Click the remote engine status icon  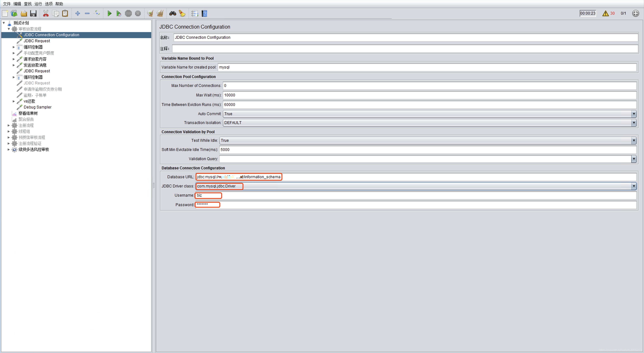635,13
